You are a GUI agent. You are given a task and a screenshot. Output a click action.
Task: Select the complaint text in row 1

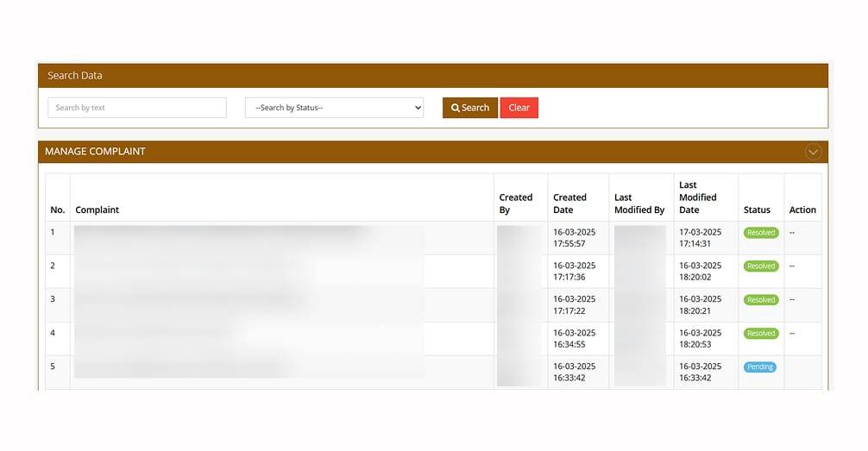(224, 233)
